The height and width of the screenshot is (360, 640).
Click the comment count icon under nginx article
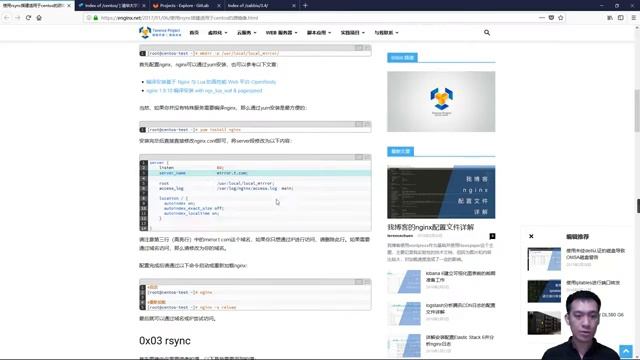492,236
